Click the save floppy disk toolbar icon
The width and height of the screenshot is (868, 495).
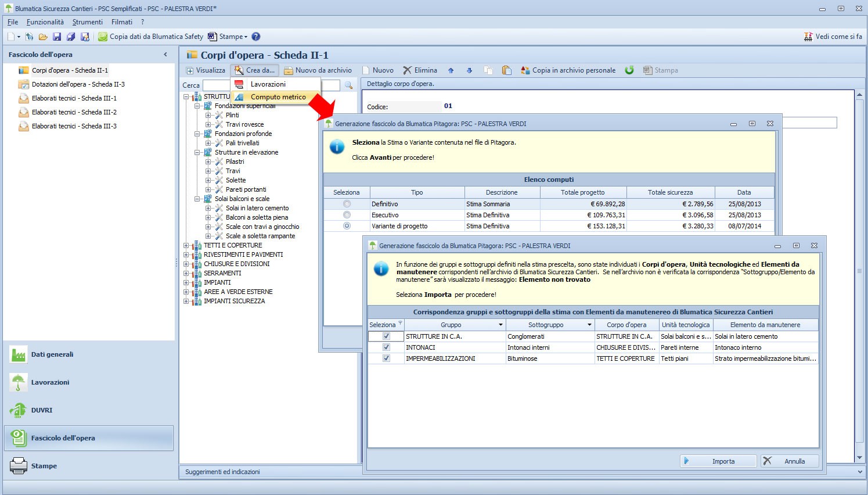tap(57, 37)
